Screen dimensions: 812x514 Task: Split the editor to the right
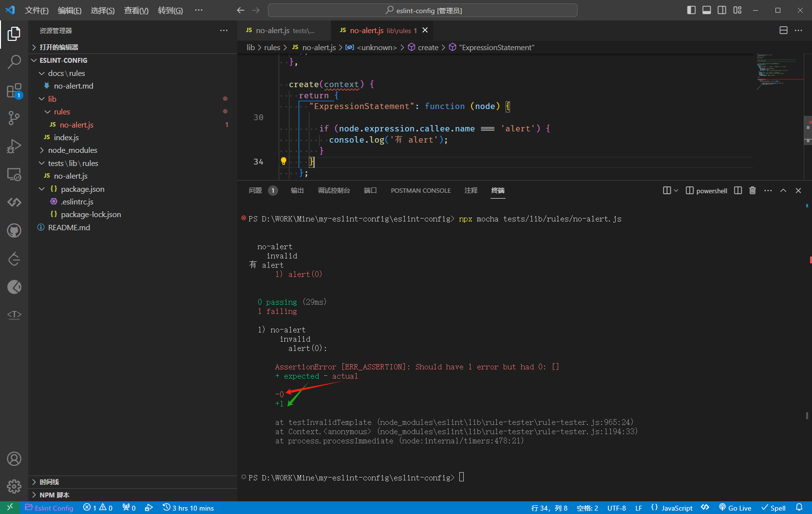pyautogui.click(x=783, y=30)
